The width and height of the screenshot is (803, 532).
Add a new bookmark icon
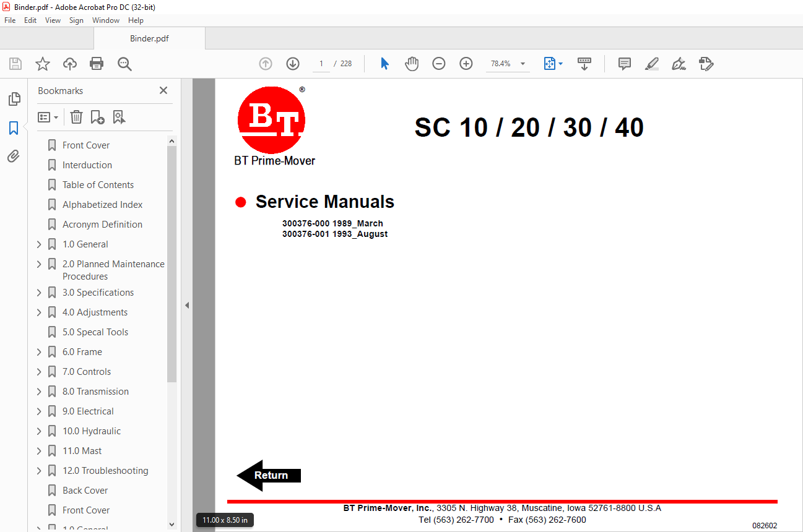(x=97, y=117)
